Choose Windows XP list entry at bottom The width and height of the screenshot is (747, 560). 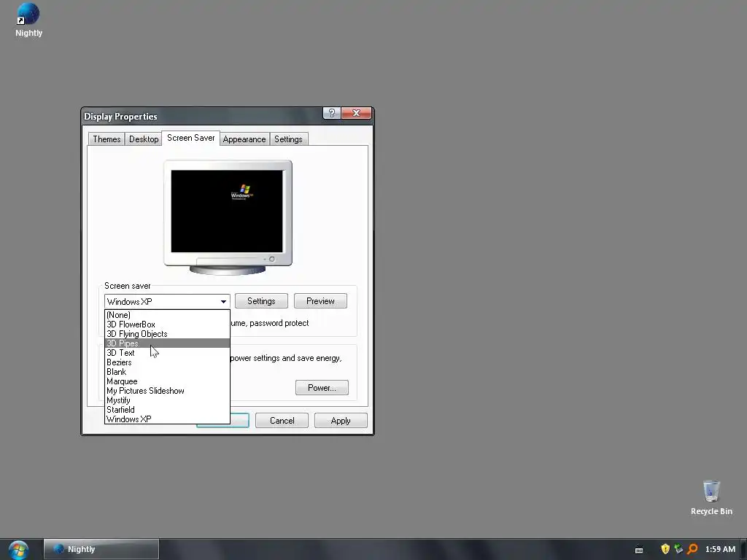pos(167,419)
